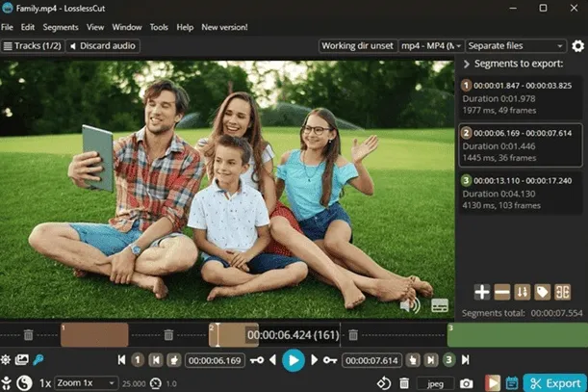The height and width of the screenshot is (392, 588).
Task: Toggle the yin-yang invert segments icon
Action: 24,383
